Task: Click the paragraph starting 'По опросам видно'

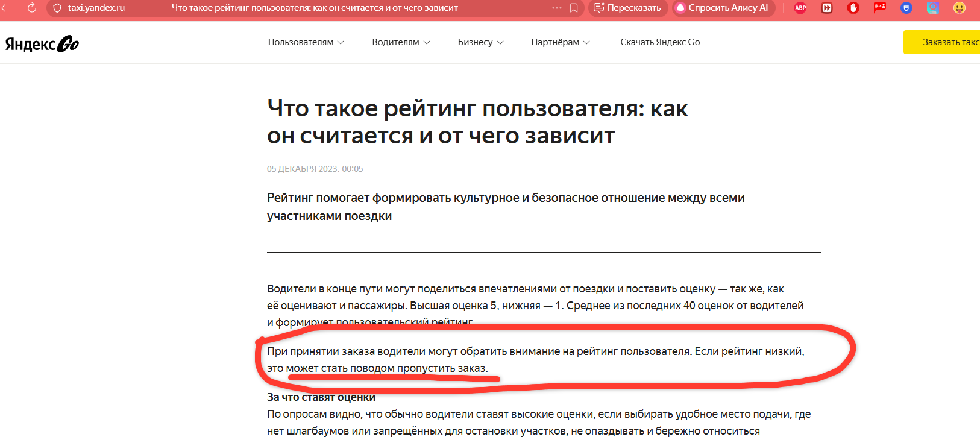Action: pyautogui.click(x=539, y=423)
